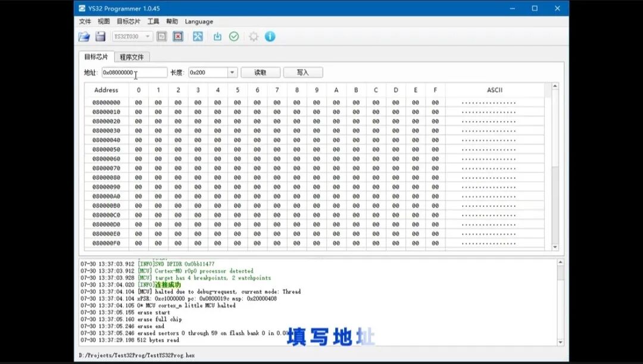Click the blue info icon
Viewport: 643px width, 364px height.
tap(270, 36)
